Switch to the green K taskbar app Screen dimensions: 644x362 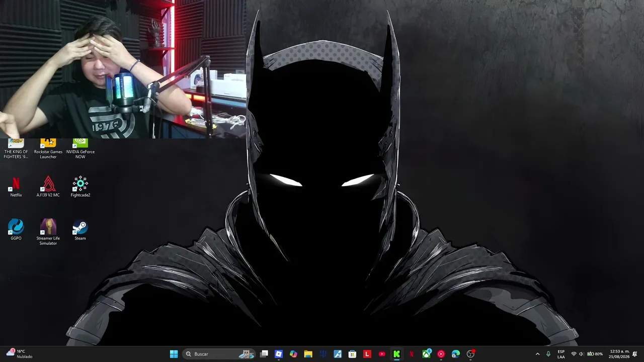pos(396,354)
